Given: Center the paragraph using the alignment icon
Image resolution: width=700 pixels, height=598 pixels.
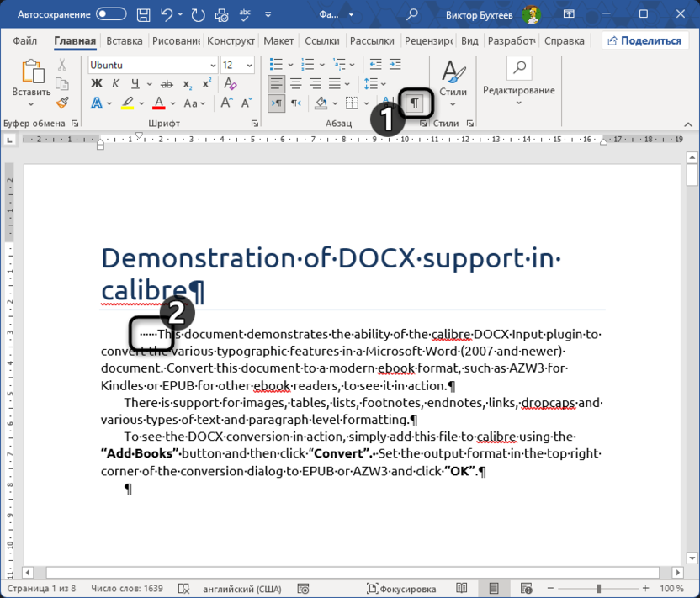Looking at the screenshot, I should [295, 84].
